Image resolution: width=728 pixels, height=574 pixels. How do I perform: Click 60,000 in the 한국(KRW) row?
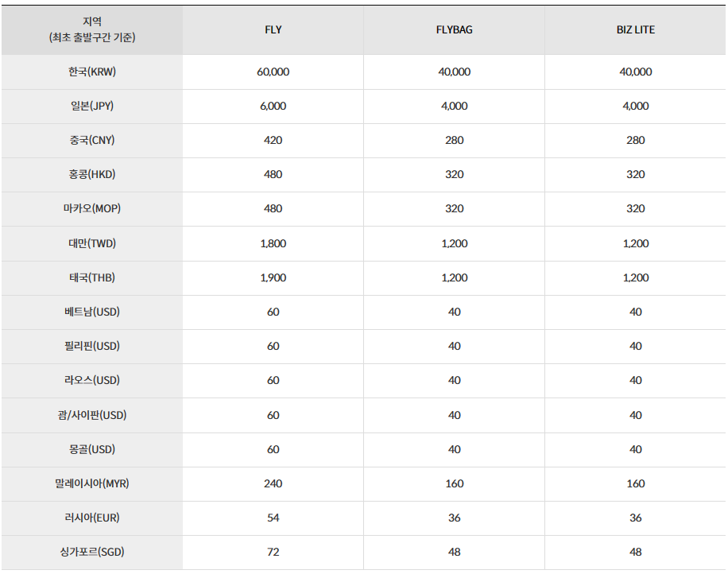pyautogui.click(x=273, y=72)
